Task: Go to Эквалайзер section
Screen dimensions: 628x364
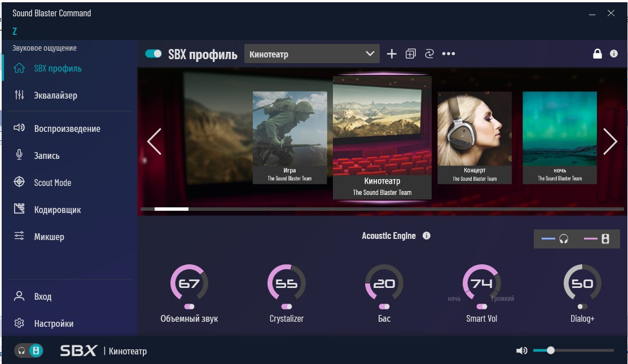Action: pyautogui.click(x=56, y=95)
